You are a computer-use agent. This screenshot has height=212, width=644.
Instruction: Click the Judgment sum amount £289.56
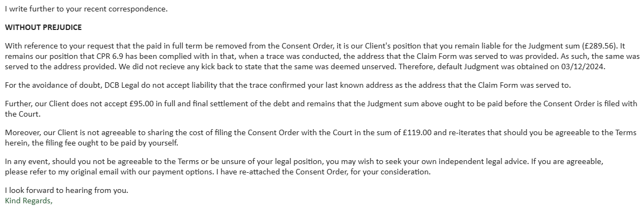click(x=599, y=46)
